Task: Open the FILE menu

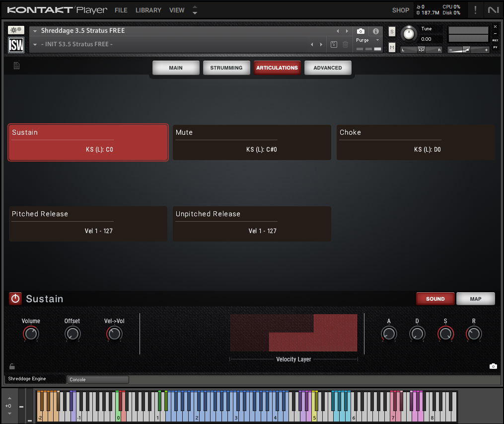Action: [121, 10]
